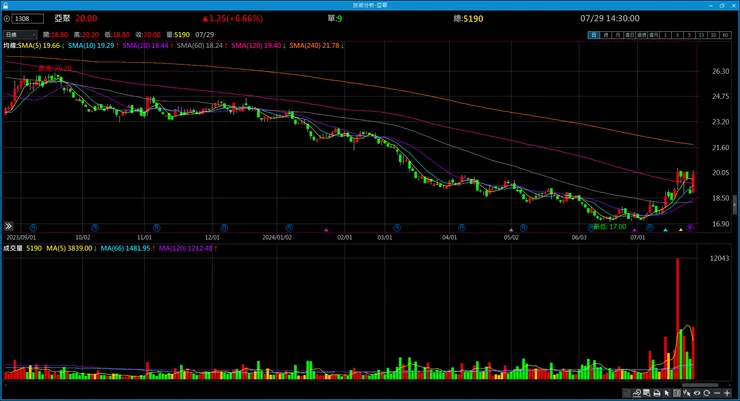Click the blue circle marker near 11/01
Image resolution: width=740 pixels, height=401 pixels.
pos(156,227)
